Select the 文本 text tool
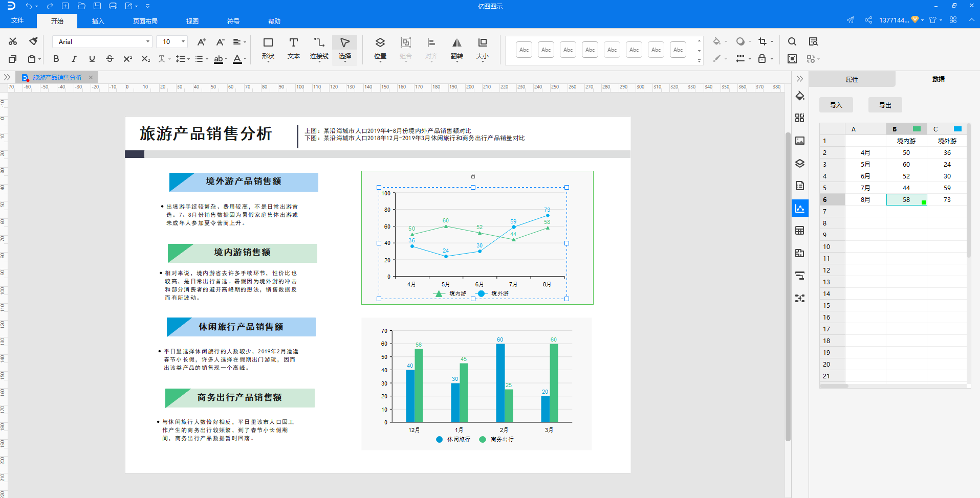Viewport: 980px width, 498px height. [294, 49]
